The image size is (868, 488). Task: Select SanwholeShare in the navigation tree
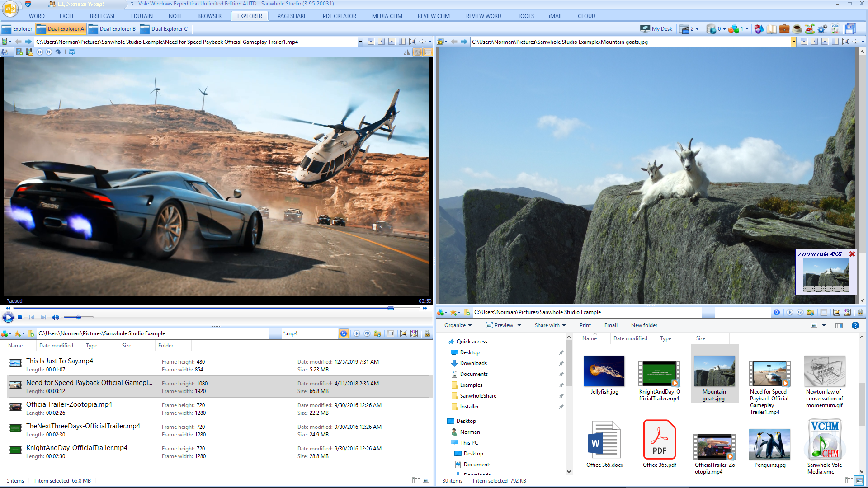pyautogui.click(x=478, y=396)
